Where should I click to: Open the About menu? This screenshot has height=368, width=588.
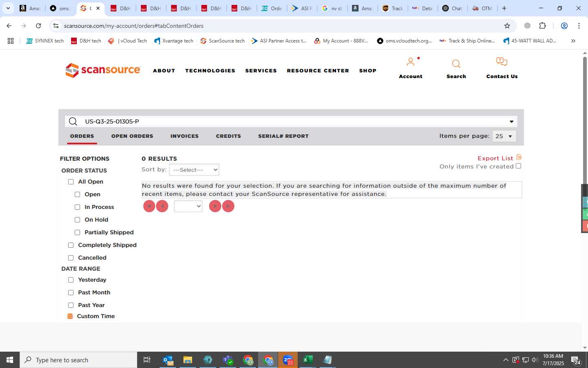coord(164,71)
